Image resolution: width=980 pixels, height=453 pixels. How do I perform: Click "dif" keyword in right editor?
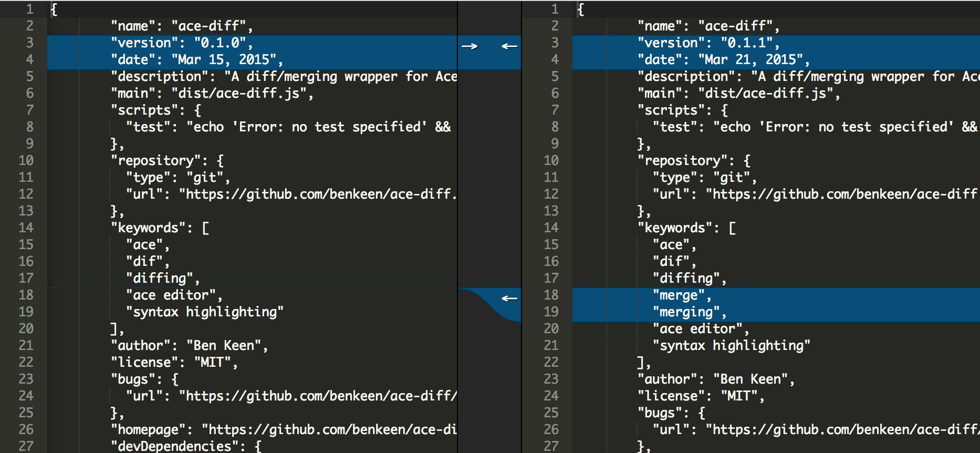[675, 262]
